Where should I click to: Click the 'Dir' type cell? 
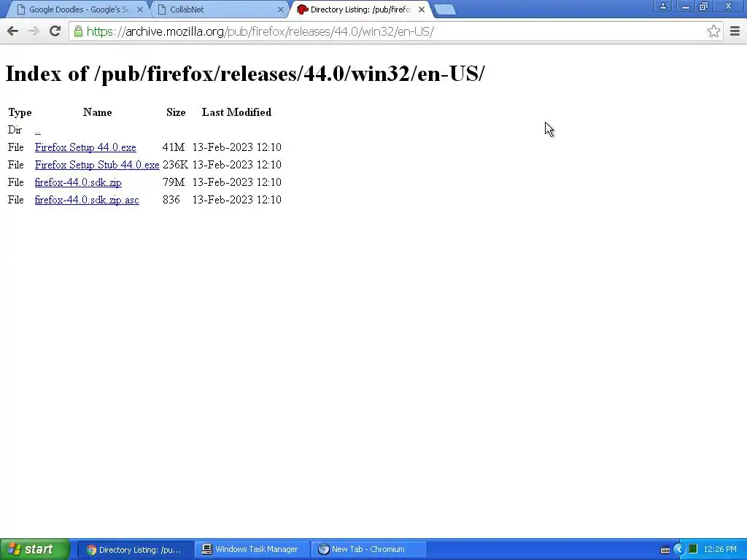pyautogui.click(x=15, y=130)
